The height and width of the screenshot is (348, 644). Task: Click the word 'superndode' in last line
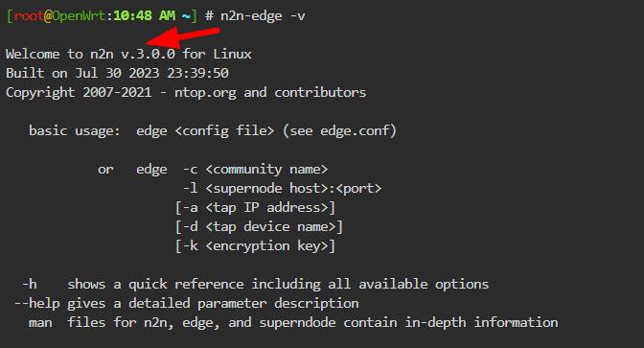point(297,323)
